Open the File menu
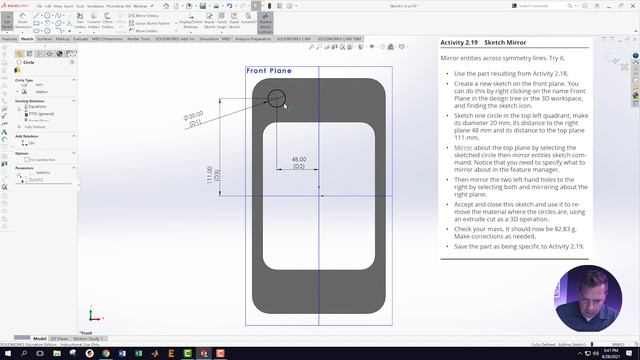Image resolution: width=640 pixels, height=360 pixels. pyautogui.click(x=40, y=6)
